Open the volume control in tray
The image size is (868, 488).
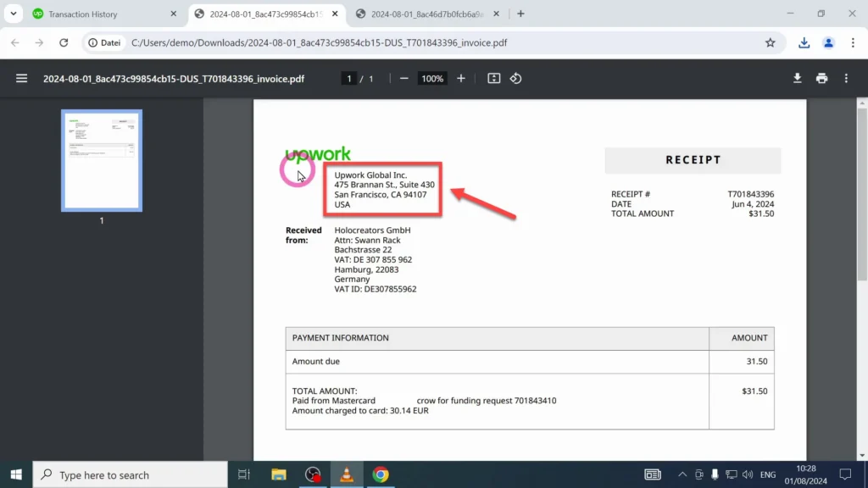point(748,474)
